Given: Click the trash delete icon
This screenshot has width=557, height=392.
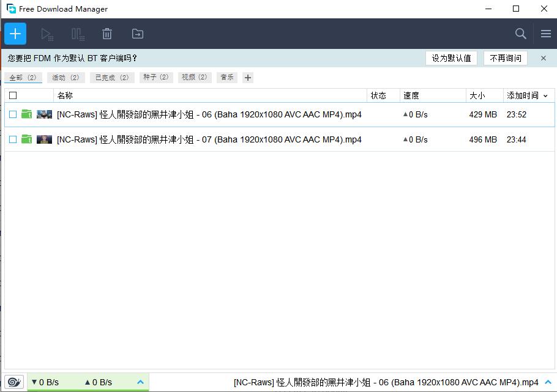Looking at the screenshot, I should (107, 34).
